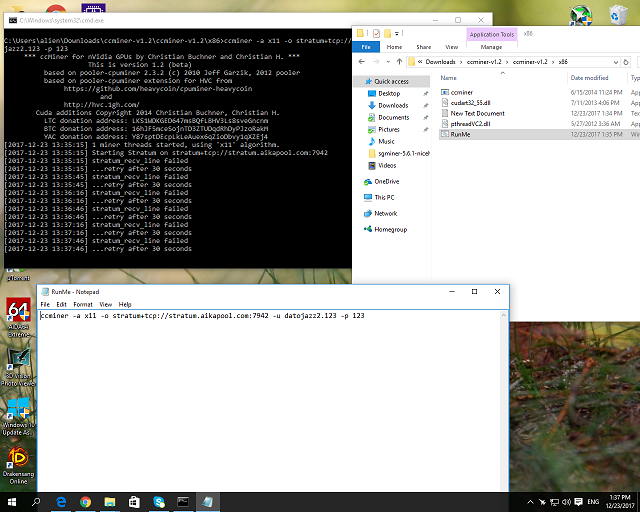Open Pictures in Explorer sidebar
640x512 pixels.
click(x=389, y=129)
